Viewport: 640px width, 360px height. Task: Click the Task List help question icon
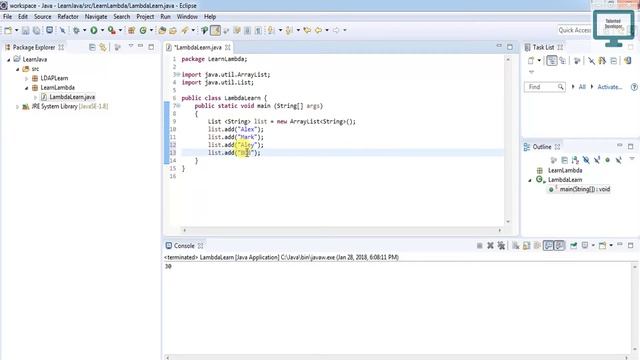click(634, 87)
